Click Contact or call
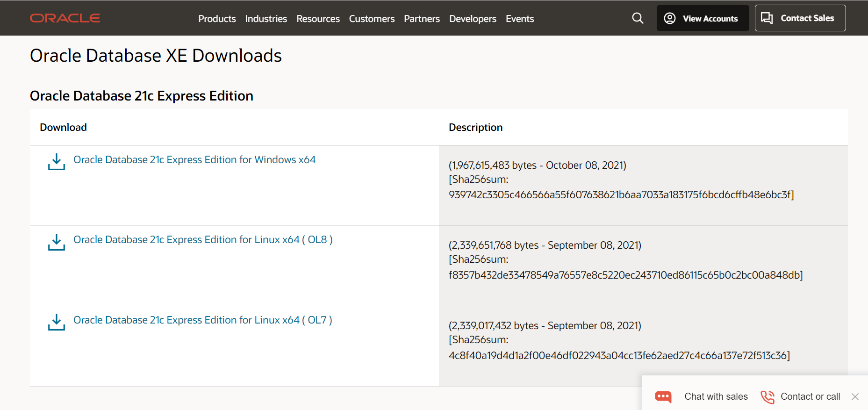 (x=811, y=396)
